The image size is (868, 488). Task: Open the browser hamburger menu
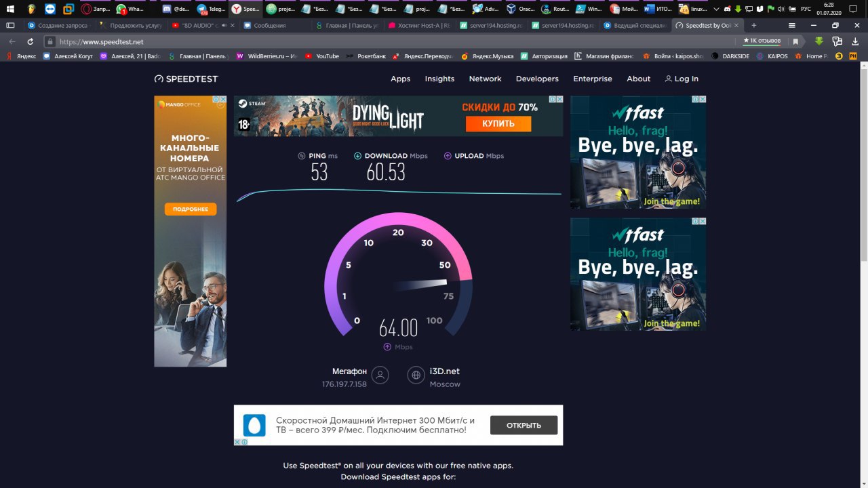click(792, 25)
